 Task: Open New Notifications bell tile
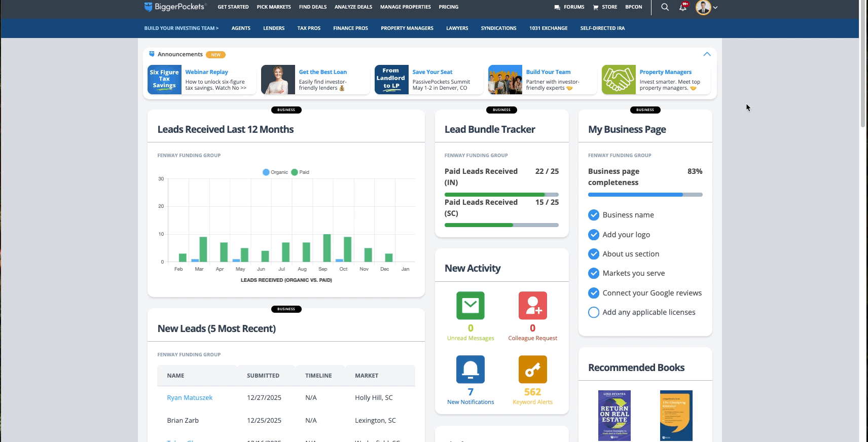pyautogui.click(x=471, y=370)
